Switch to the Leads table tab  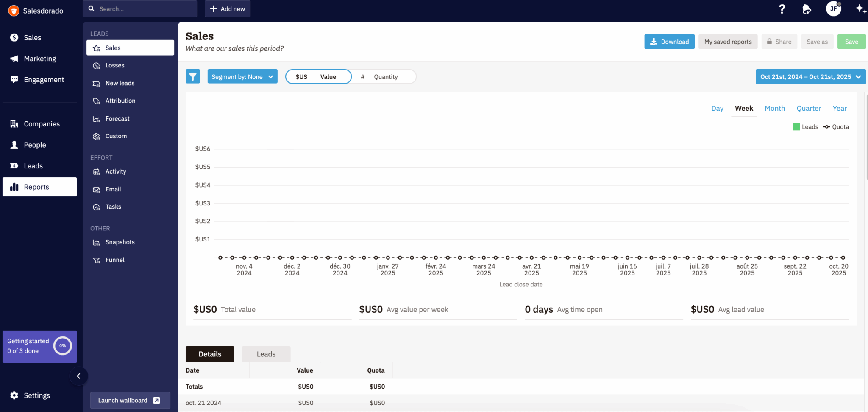pos(266,354)
